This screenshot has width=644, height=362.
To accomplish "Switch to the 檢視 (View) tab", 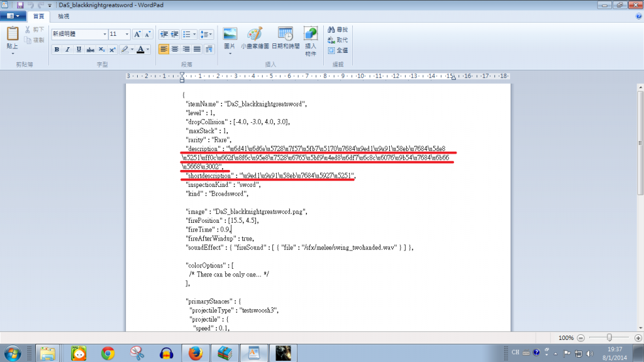I will tap(64, 16).
